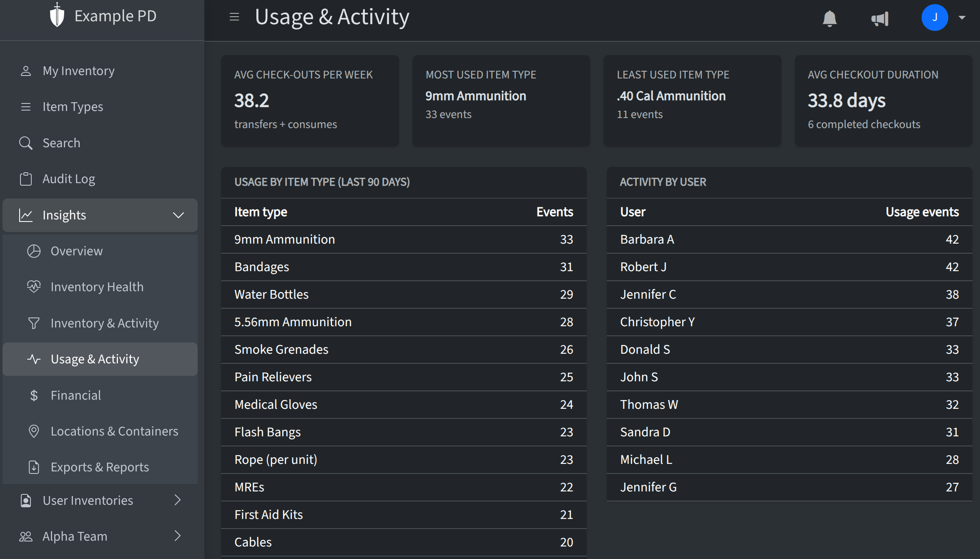Image resolution: width=980 pixels, height=559 pixels.
Task: Toggle the sidebar with the hamburger icon
Action: [x=234, y=17]
